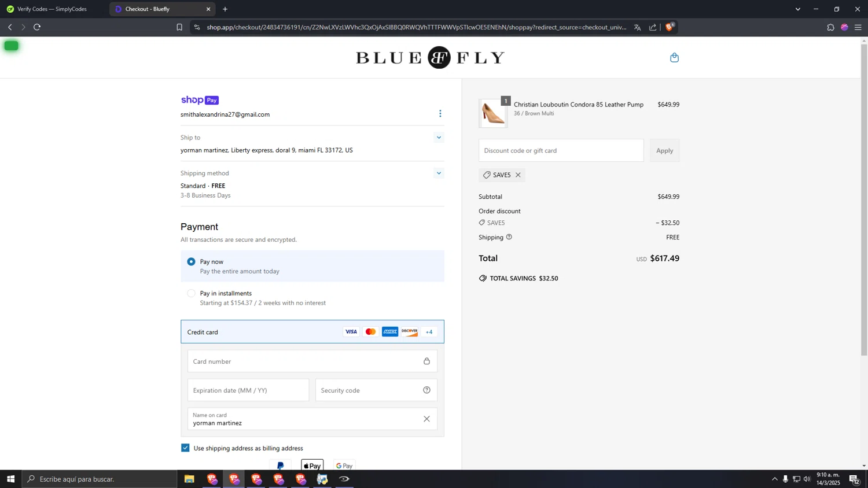Click the Windows taskbar search box
868x488 pixels.
tap(100, 479)
